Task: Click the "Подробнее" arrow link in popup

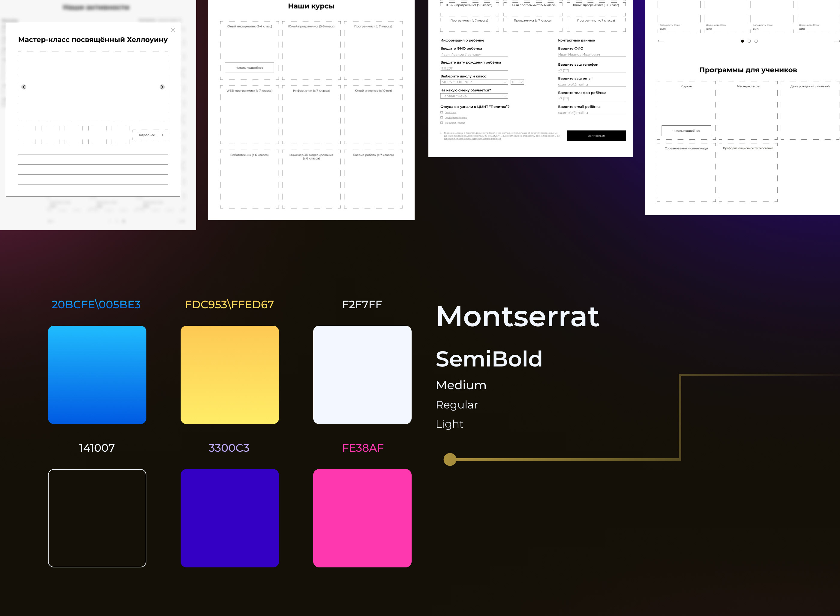Action: (x=150, y=135)
